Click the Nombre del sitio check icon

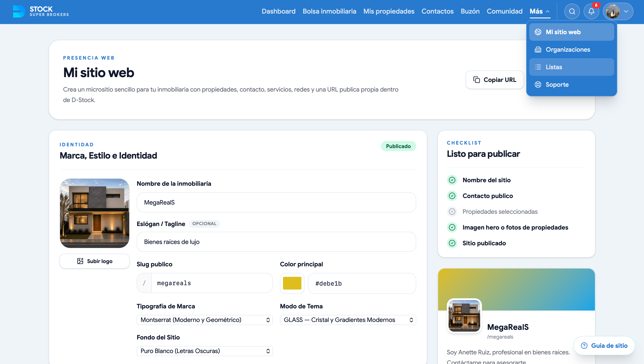(x=452, y=180)
